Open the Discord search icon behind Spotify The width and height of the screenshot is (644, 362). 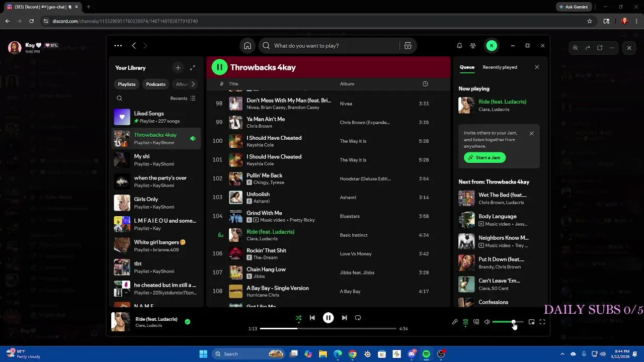pos(575,48)
